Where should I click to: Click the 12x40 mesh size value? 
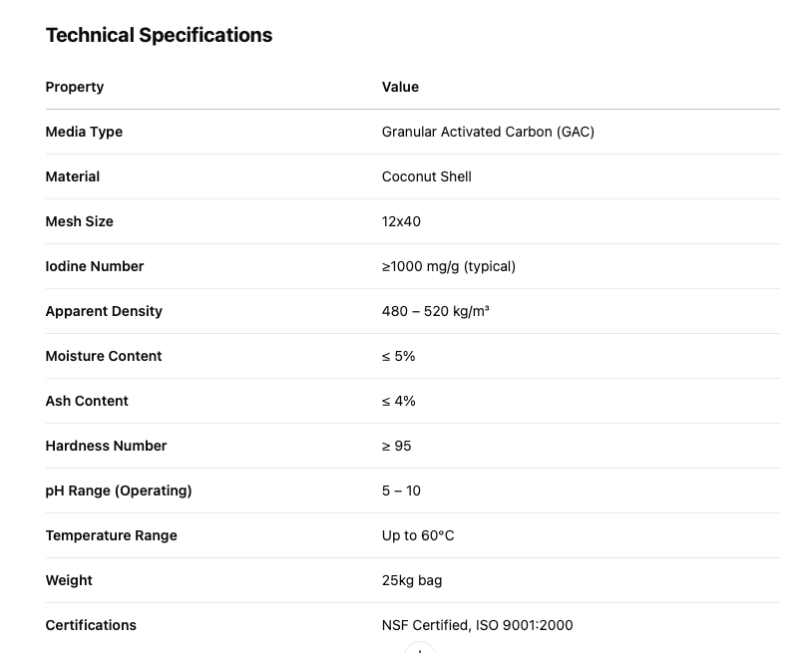(x=401, y=221)
